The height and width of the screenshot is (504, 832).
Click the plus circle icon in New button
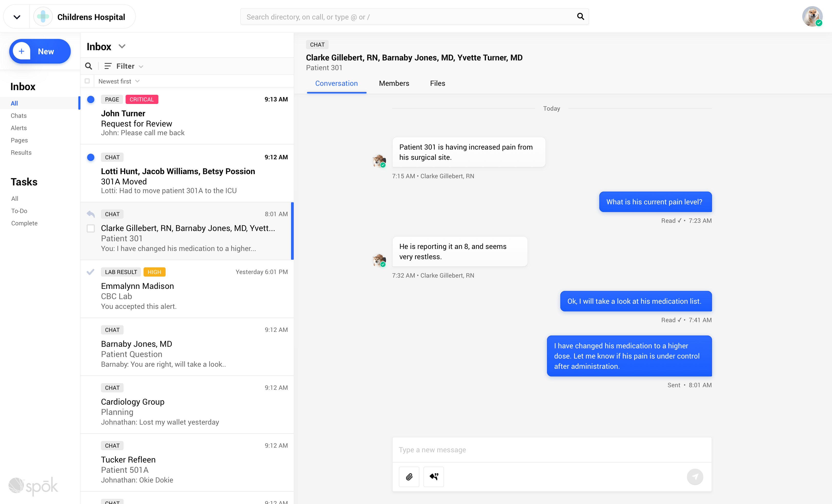coord(22,51)
